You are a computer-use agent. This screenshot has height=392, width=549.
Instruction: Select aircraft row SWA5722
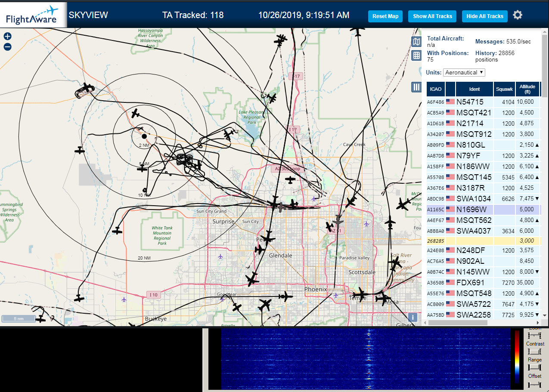484,304
